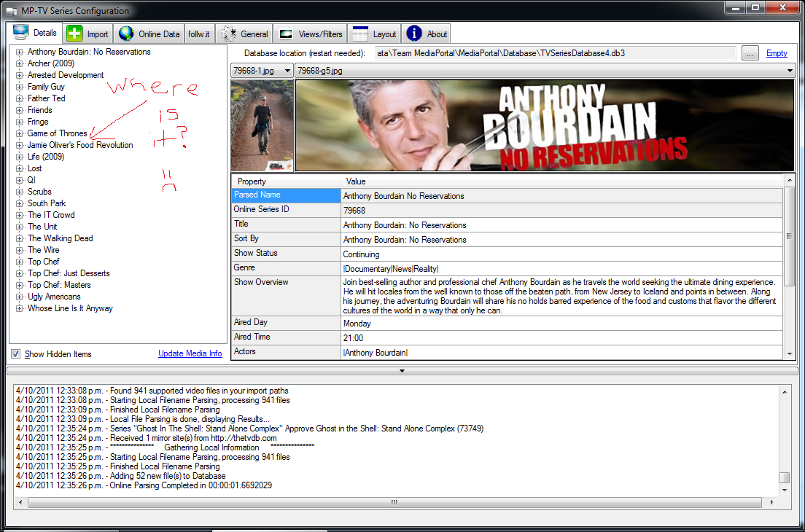Open the Views/Filters tab

click(311, 34)
